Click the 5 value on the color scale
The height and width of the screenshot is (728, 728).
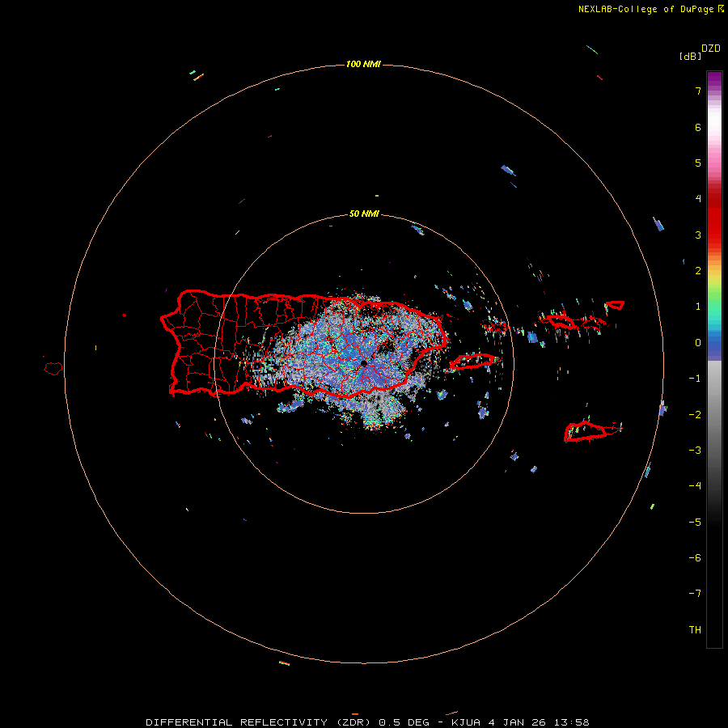point(698,163)
